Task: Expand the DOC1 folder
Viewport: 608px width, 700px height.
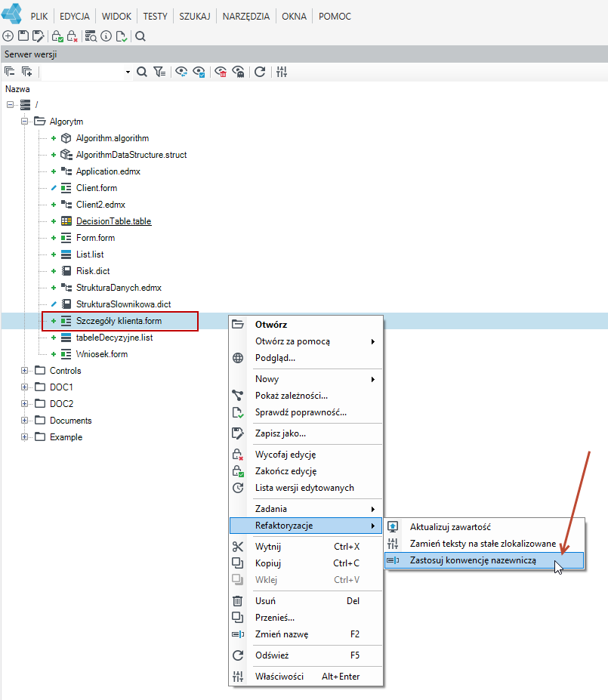Action: click(x=25, y=387)
